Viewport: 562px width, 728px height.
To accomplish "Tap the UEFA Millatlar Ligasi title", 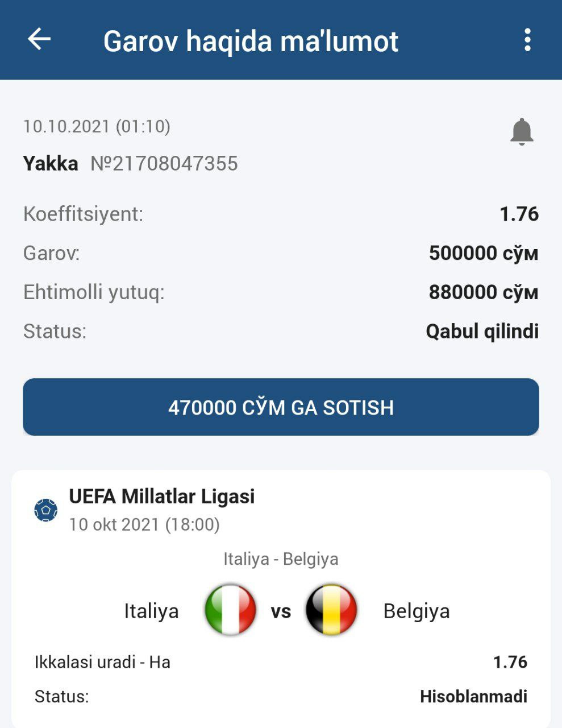I will coord(162,497).
